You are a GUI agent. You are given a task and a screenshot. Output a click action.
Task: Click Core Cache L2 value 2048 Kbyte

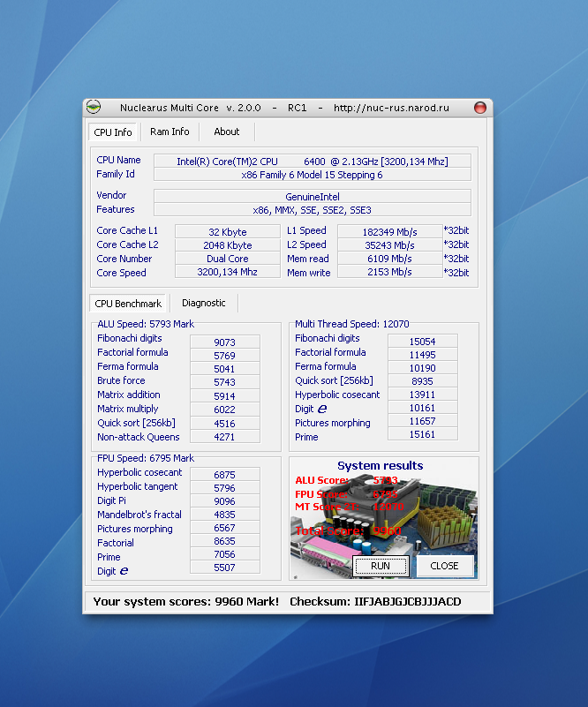coord(228,244)
